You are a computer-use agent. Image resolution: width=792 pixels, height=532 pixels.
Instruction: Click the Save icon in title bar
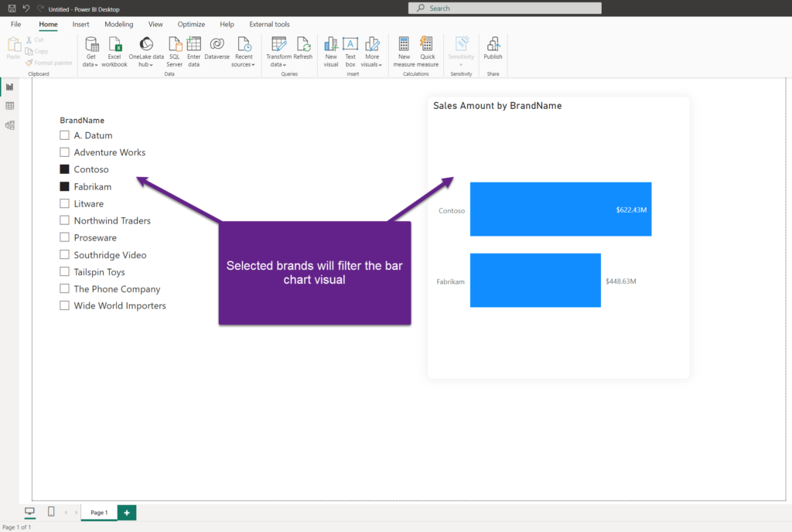(12, 9)
